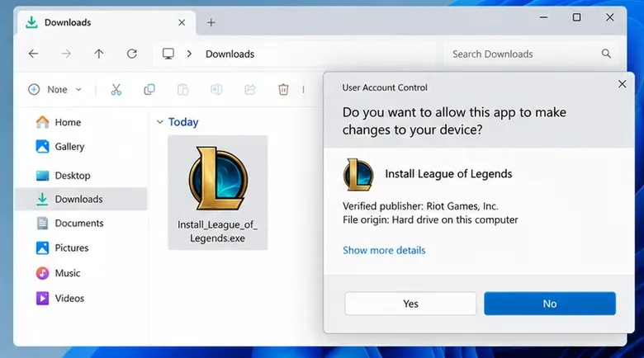Click the Downloads breadcrumb in address bar
644x358 pixels.
[x=230, y=54]
